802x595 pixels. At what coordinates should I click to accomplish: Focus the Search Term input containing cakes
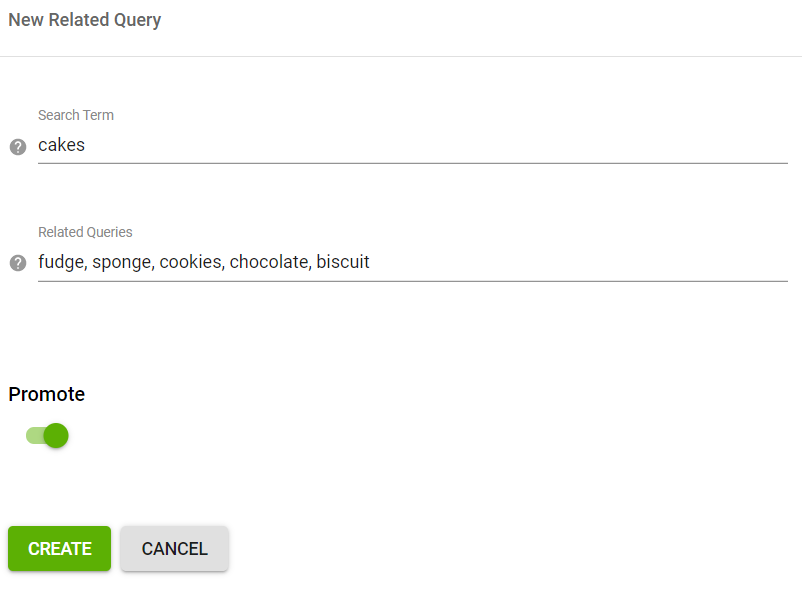pyautogui.click(x=413, y=145)
